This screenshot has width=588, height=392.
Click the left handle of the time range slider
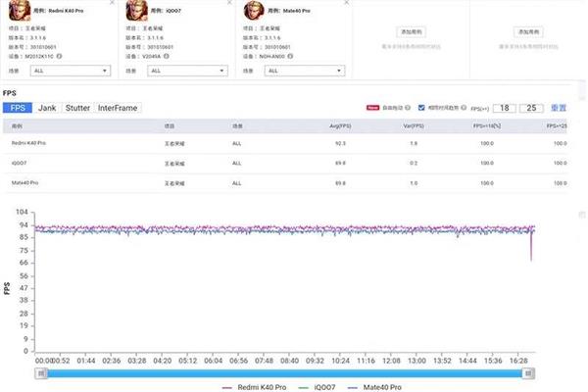click(41, 373)
